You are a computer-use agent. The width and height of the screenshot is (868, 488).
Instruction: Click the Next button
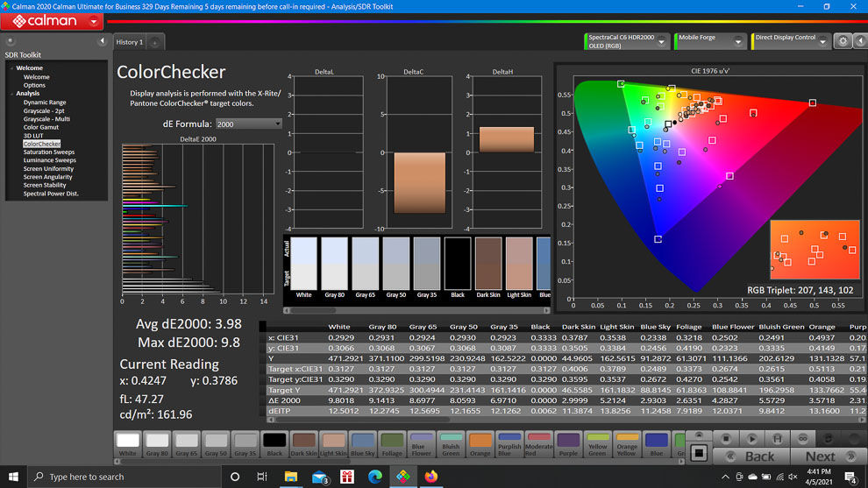tap(829, 456)
